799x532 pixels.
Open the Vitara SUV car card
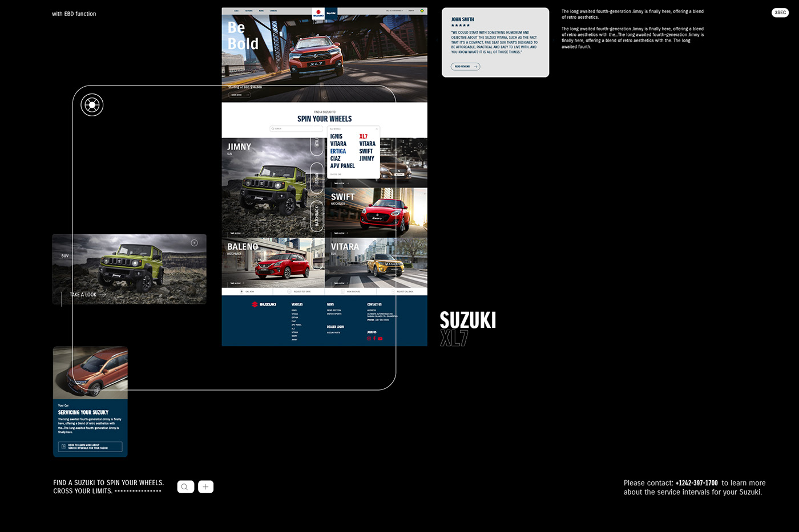[376, 263]
